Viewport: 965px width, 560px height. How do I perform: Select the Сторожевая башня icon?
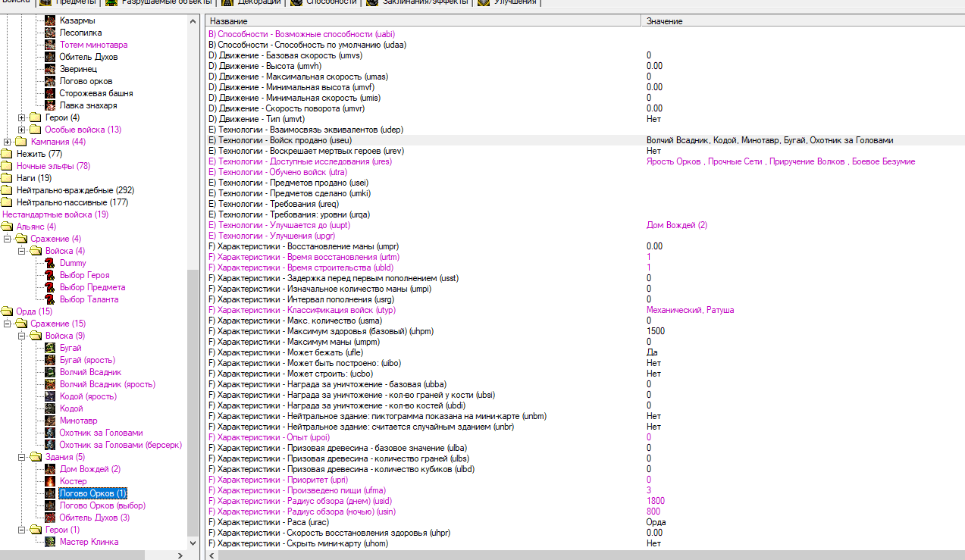50,93
